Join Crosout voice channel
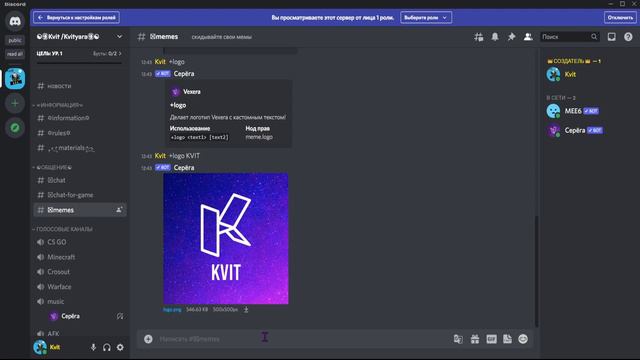The height and width of the screenshot is (360, 640). click(80, 272)
